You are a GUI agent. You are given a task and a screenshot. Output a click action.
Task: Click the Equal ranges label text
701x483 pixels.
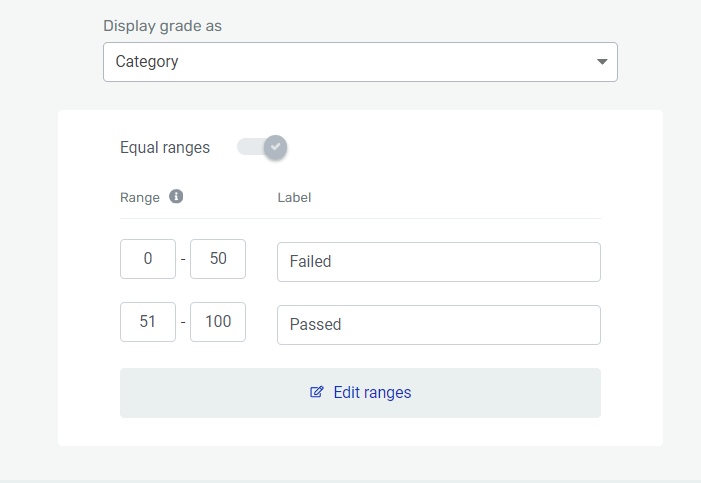165,147
